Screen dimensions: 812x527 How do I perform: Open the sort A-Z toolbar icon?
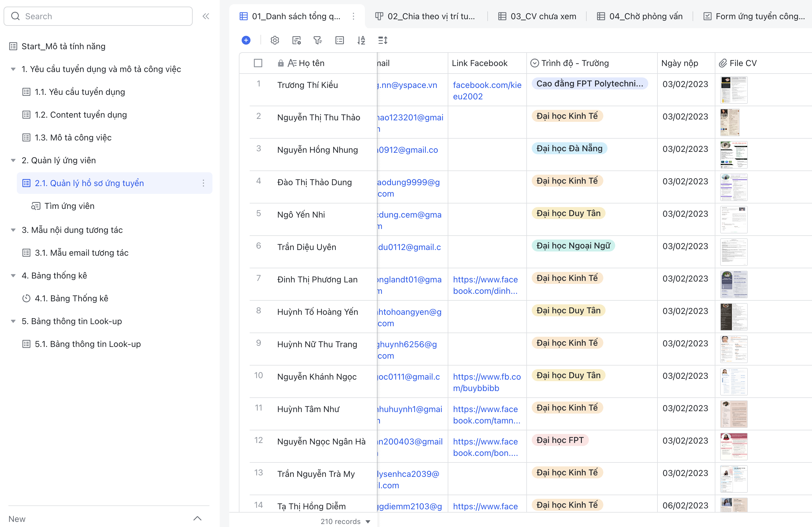coord(361,40)
